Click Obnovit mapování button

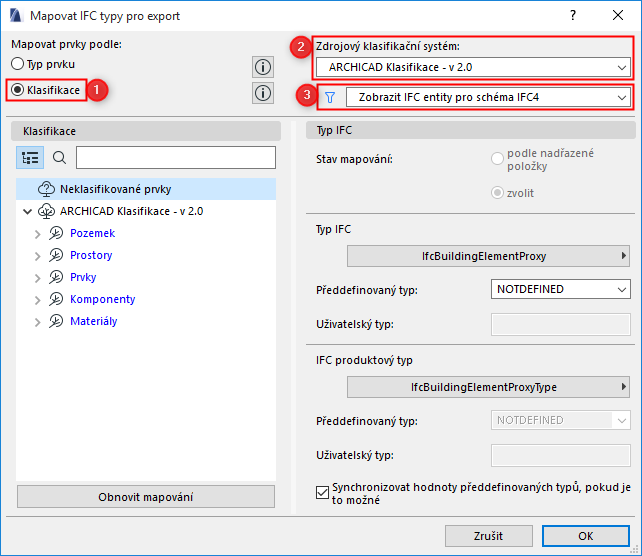point(146,497)
